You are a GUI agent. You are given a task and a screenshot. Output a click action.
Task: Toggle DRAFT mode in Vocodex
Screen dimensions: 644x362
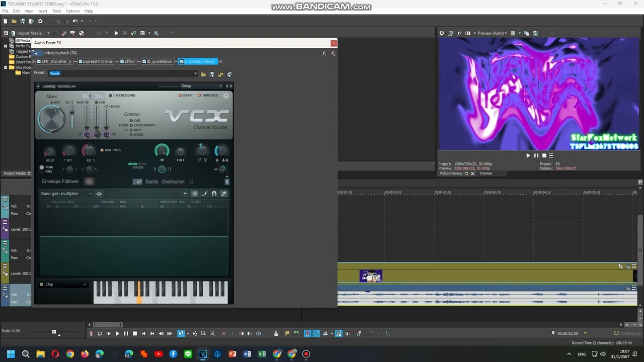186,96
